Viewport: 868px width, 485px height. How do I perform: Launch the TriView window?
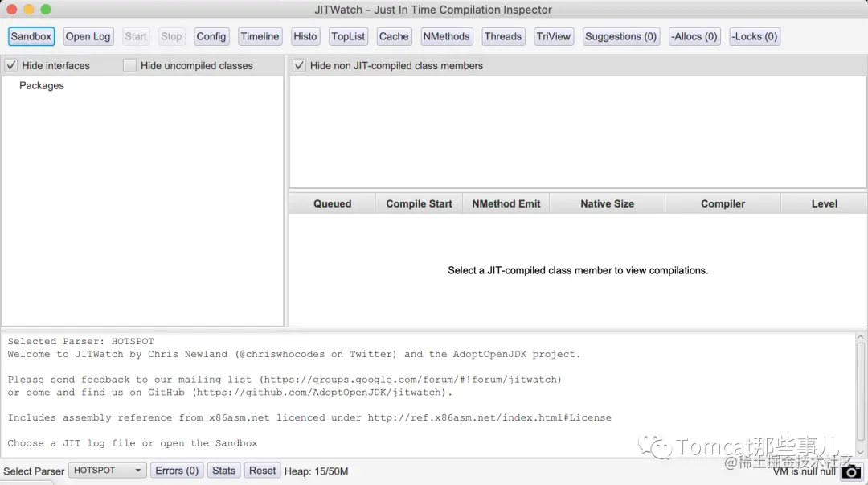click(x=554, y=36)
